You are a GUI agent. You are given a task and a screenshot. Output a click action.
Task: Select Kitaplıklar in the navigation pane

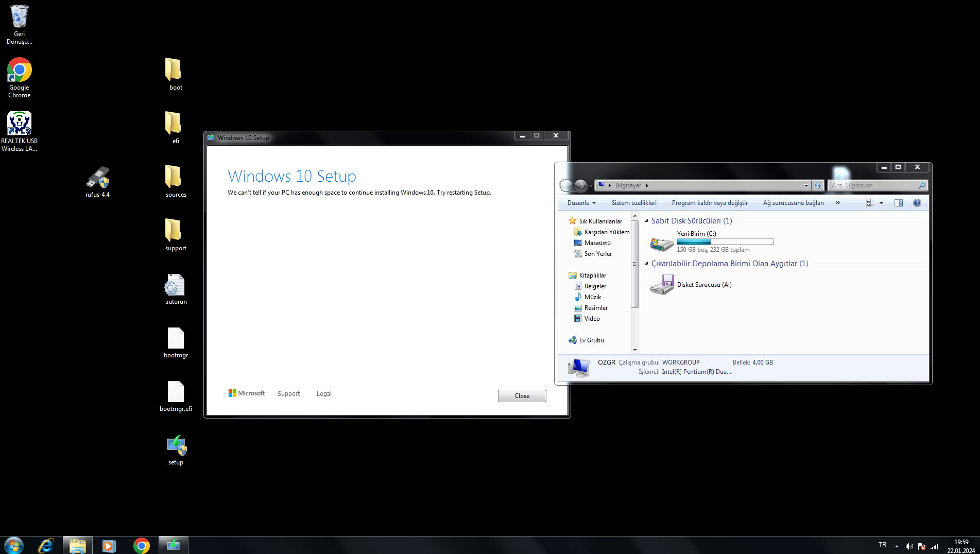(588, 275)
